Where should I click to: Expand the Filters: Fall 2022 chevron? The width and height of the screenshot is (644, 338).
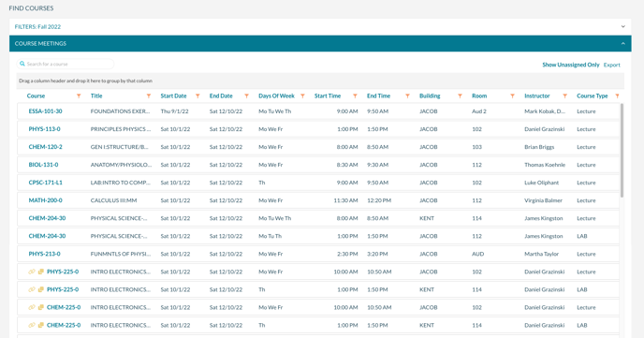coord(623,27)
